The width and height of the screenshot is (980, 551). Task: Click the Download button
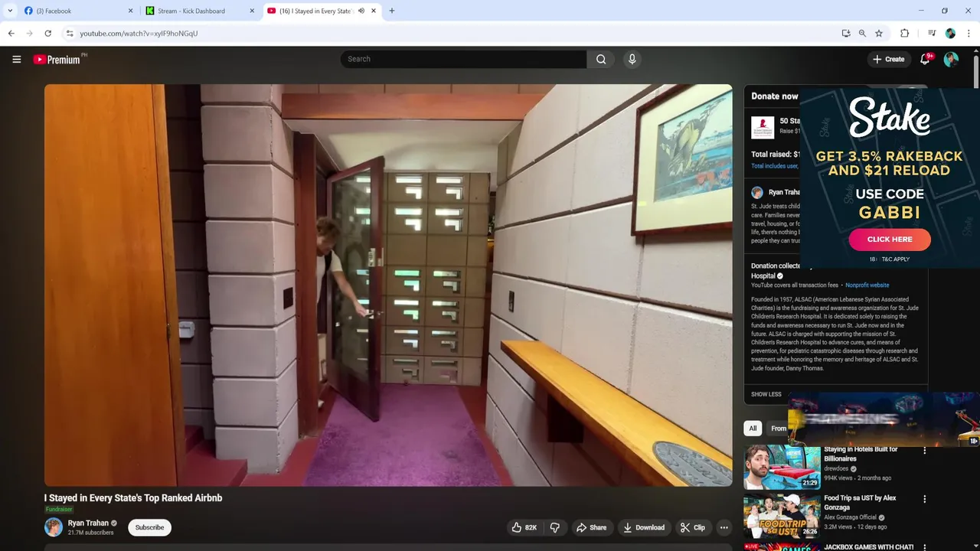click(x=643, y=527)
